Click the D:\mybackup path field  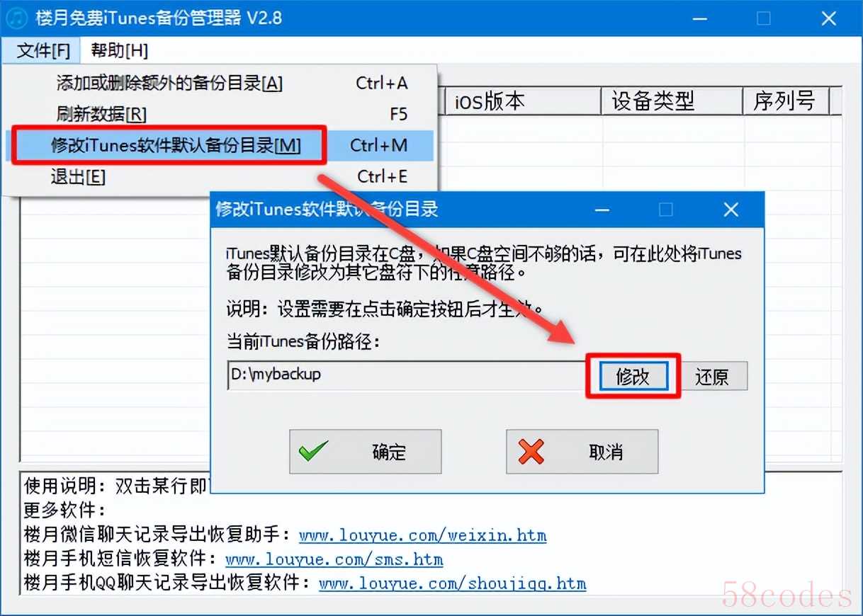pos(407,375)
